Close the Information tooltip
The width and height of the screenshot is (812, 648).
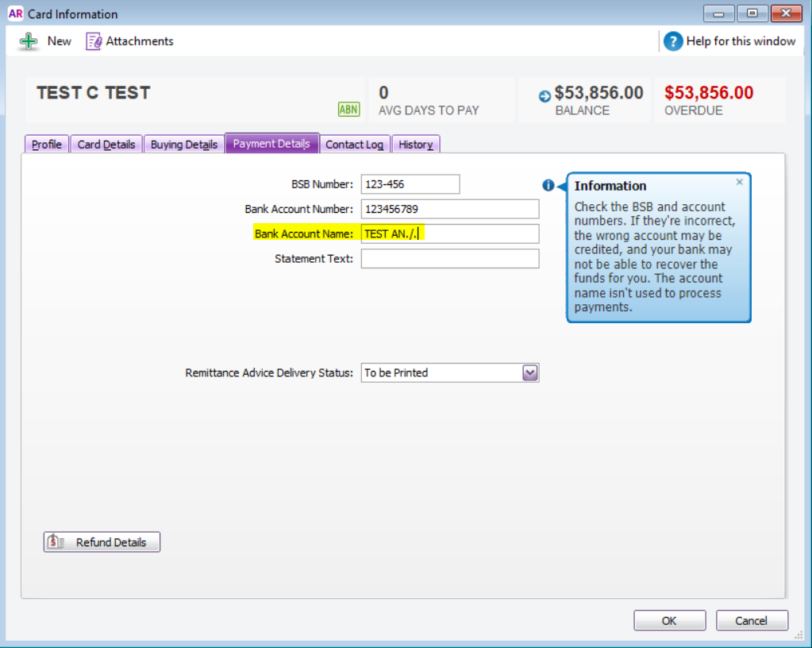740,182
